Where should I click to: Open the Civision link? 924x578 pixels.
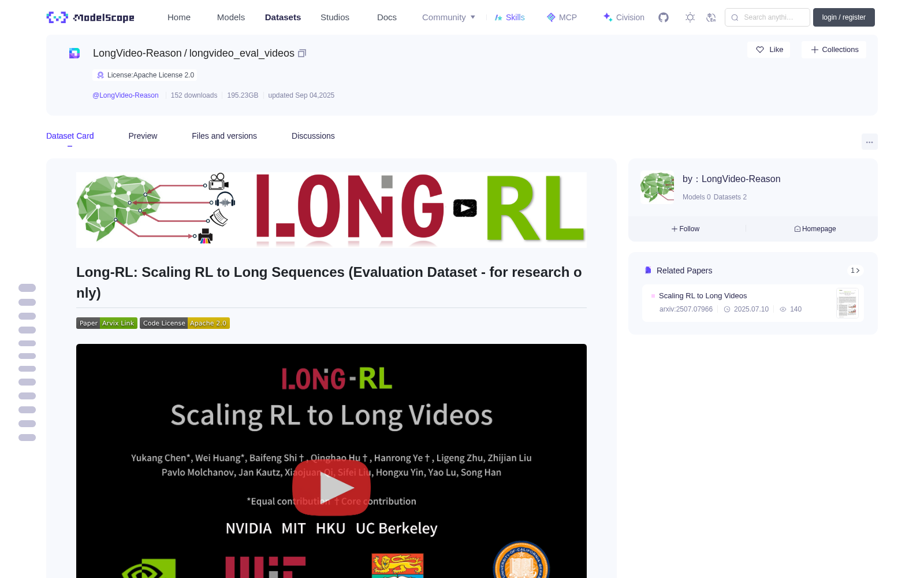point(624,17)
